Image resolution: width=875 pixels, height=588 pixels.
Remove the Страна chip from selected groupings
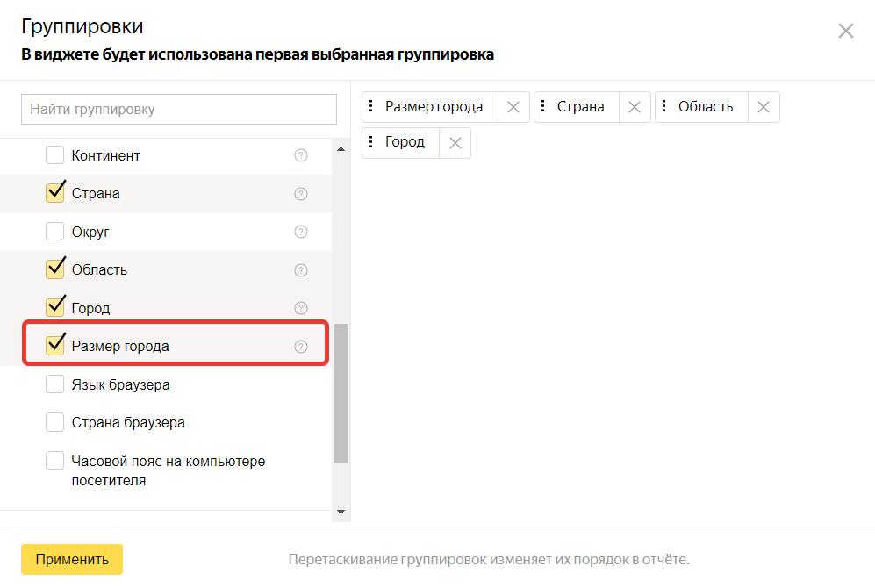pos(634,106)
